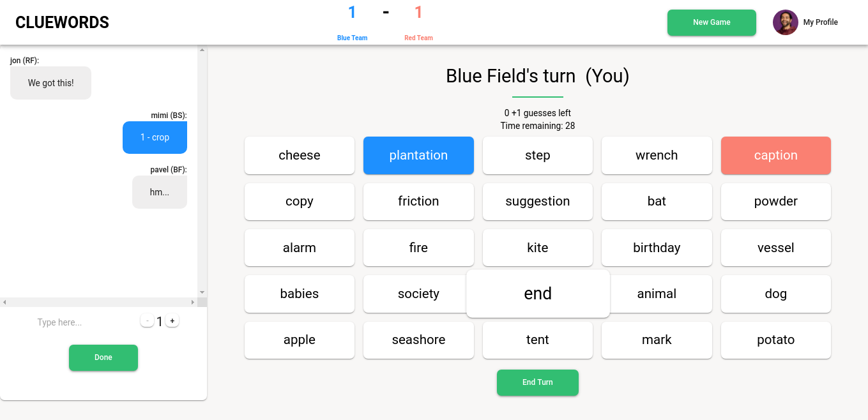Image resolution: width=868 pixels, height=420 pixels.
Task: Click the Type here chat input field
Action: [x=59, y=322]
